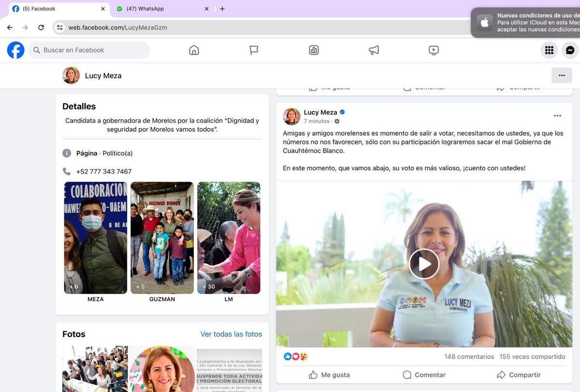Like the Lucy Meza post
This screenshot has width=580, height=392.
tap(329, 375)
